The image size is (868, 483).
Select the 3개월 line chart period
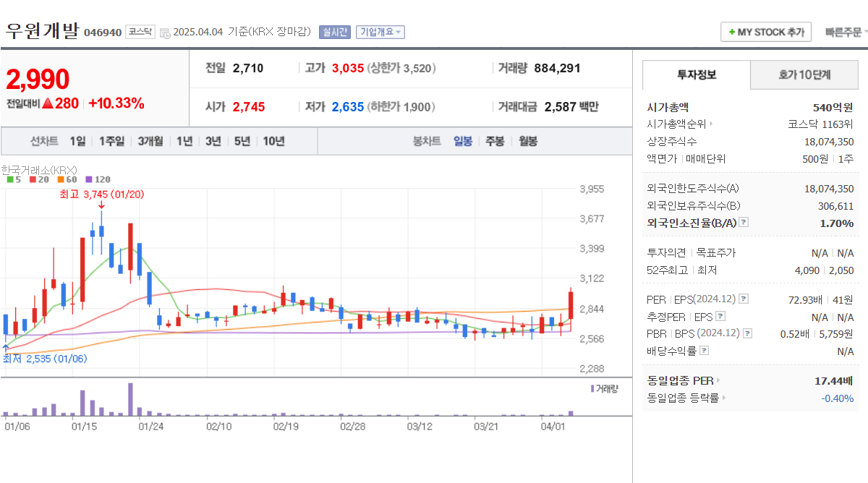point(150,141)
